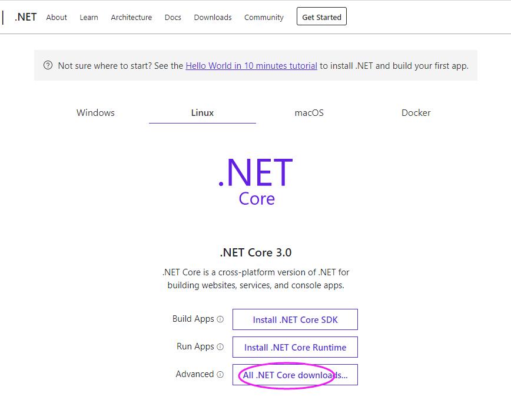Image resolution: width=511 pixels, height=420 pixels.
Task: Select Learn in the navigation bar
Action: (x=88, y=18)
